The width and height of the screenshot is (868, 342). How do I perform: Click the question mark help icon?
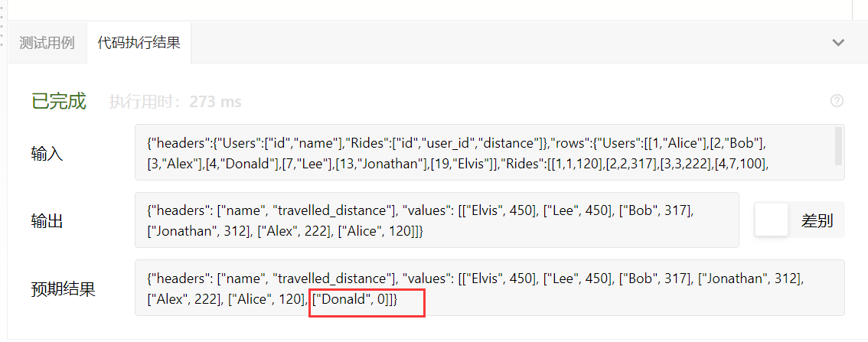tap(837, 101)
